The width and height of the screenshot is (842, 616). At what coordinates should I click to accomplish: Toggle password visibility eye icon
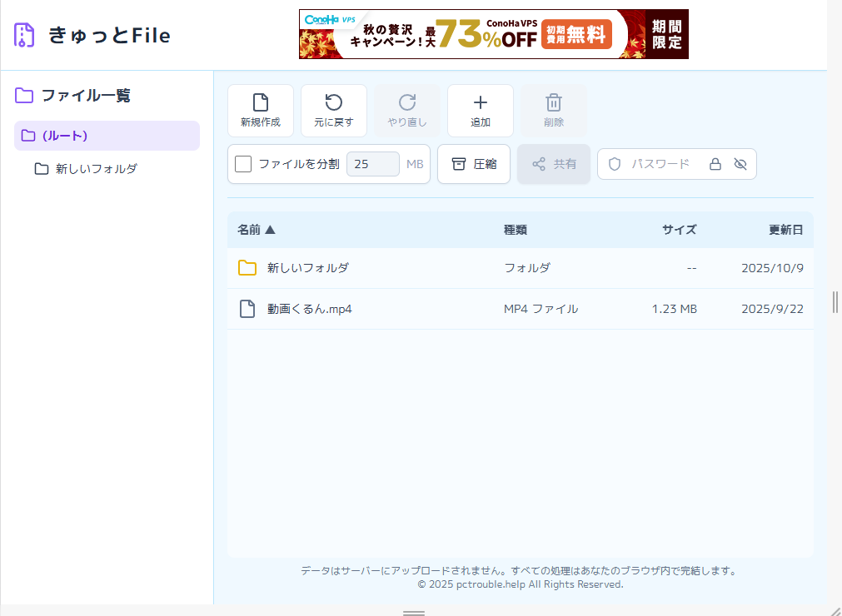[740, 164]
